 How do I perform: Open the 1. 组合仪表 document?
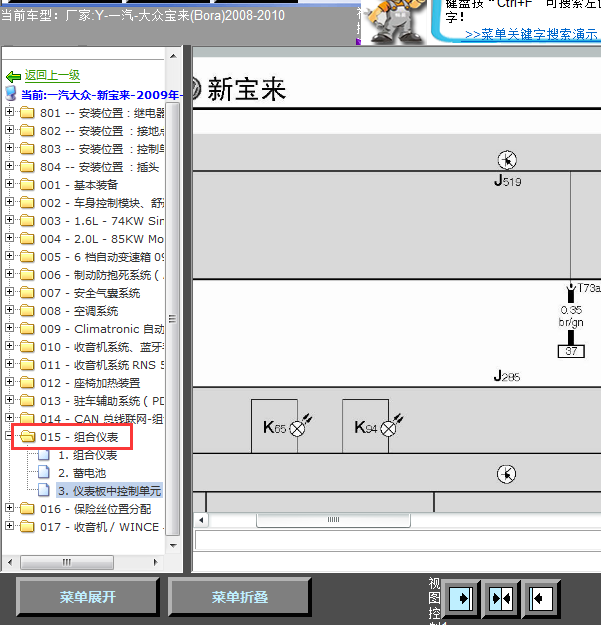88,455
